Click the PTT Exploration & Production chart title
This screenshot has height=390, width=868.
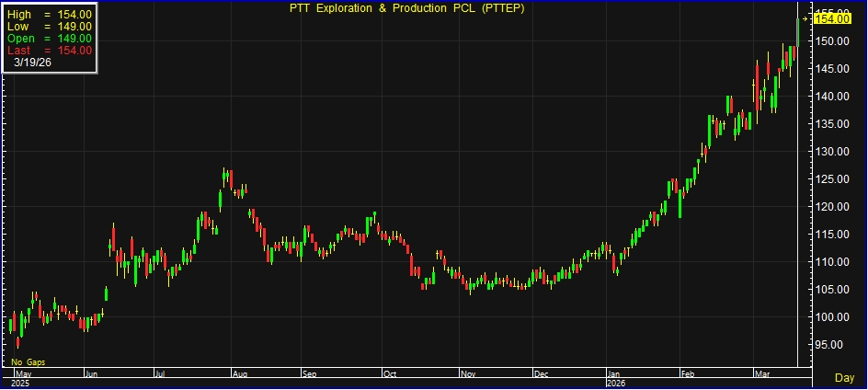pos(433,9)
